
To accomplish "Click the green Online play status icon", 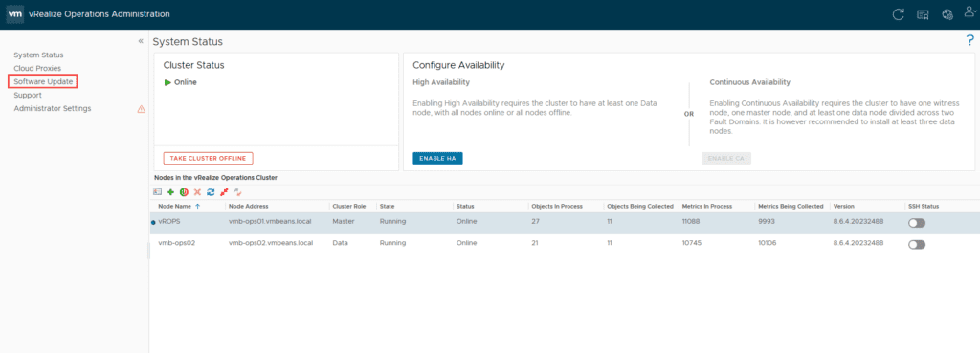I will 167,82.
